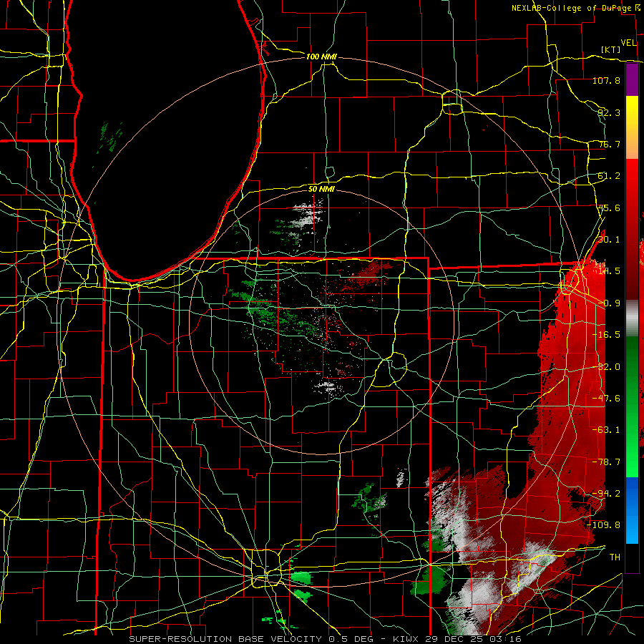
Task: Select the 30.1 velocity scale value
Action: pyautogui.click(x=609, y=240)
